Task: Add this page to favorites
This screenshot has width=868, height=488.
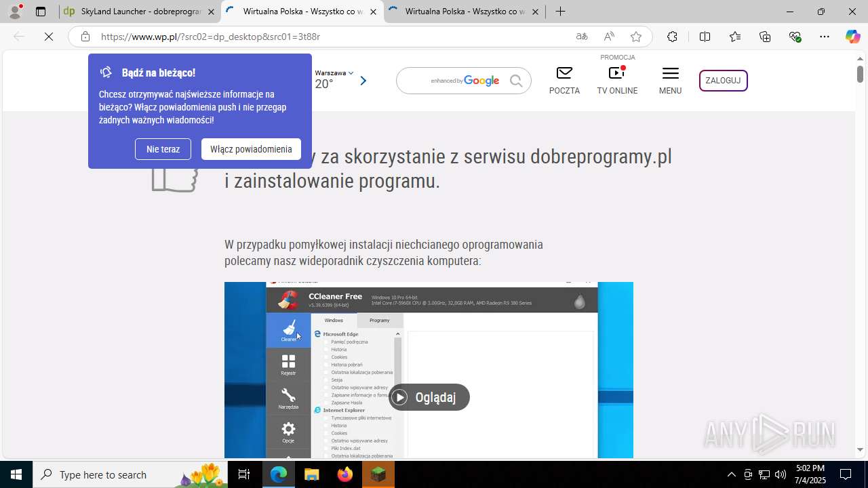Action: 635,37
